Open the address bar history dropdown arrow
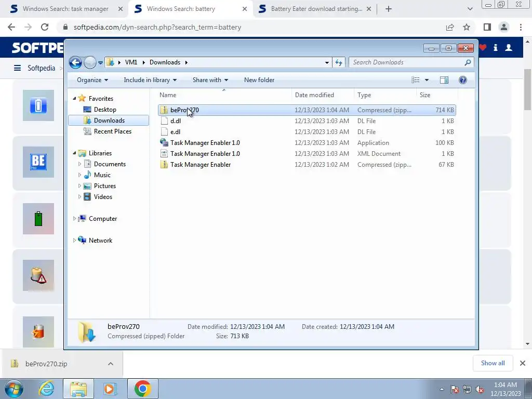The width and height of the screenshot is (532, 399). [327, 62]
